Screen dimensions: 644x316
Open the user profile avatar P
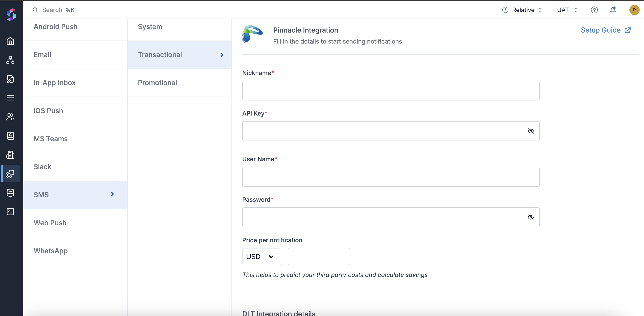634,10
